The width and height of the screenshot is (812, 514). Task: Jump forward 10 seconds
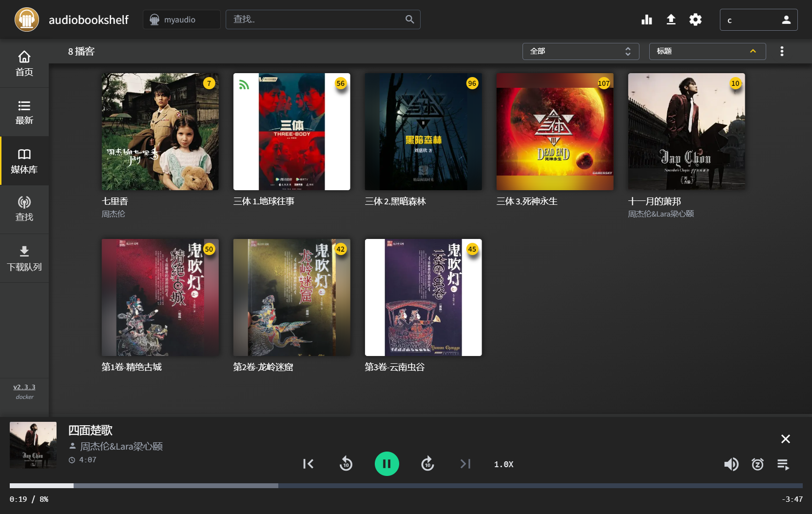(x=427, y=464)
